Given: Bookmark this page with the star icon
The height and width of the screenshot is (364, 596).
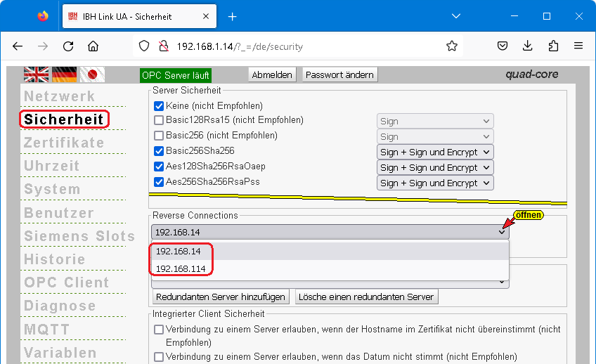Looking at the screenshot, I should point(452,46).
